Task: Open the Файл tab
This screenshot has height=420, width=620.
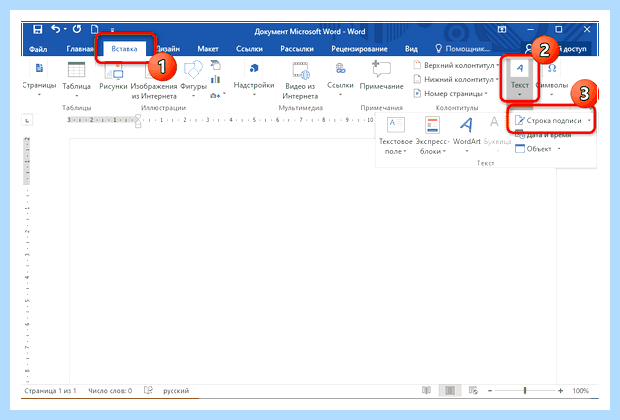Action: coord(38,49)
